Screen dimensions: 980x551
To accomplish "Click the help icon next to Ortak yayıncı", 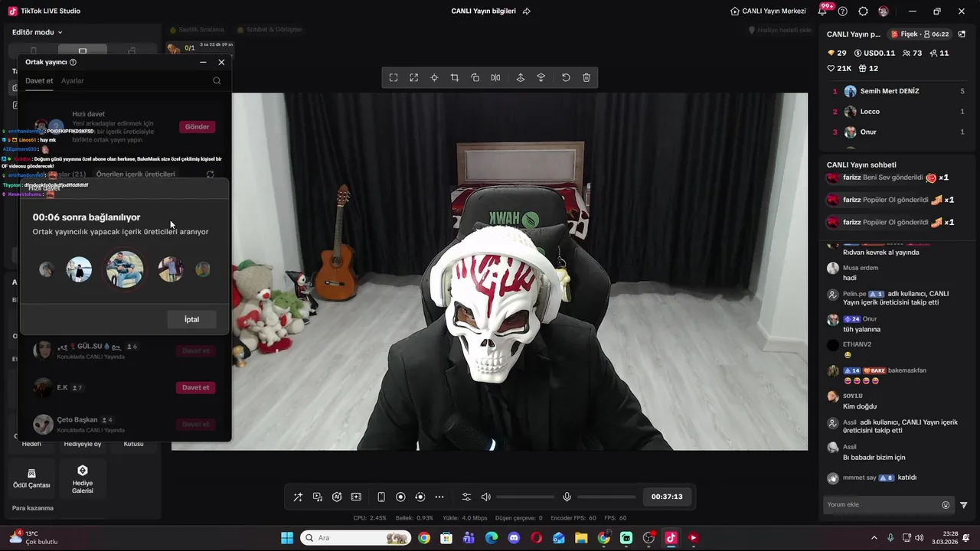I will [73, 62].
